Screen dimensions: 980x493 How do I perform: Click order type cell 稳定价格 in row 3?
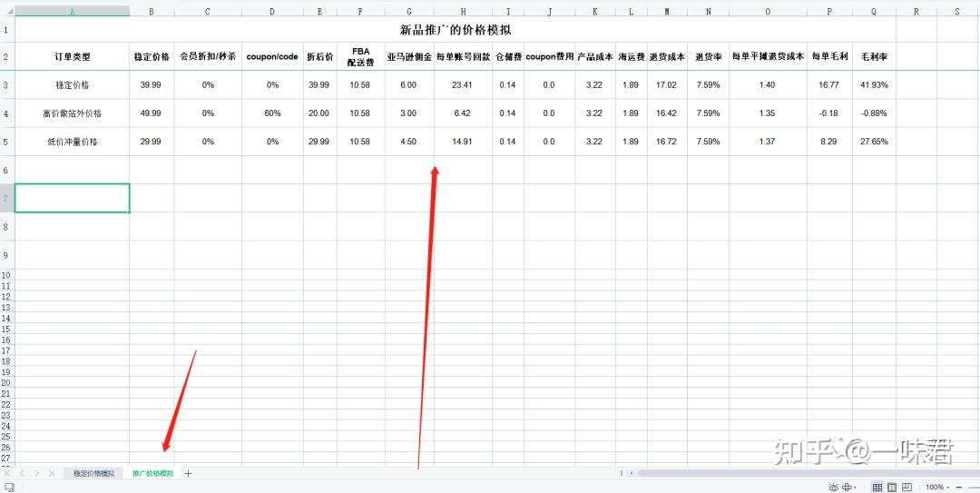(72, 85)
